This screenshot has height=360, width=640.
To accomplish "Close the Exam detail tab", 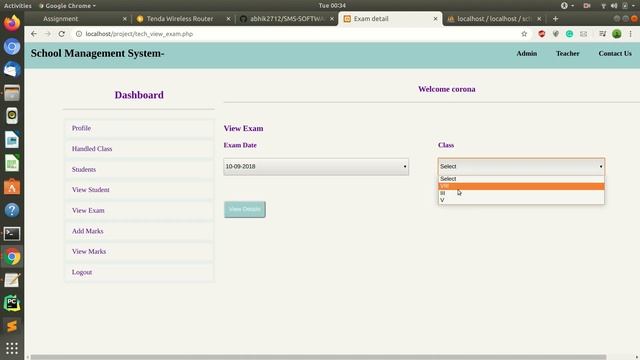I will (x=435, y=19).
